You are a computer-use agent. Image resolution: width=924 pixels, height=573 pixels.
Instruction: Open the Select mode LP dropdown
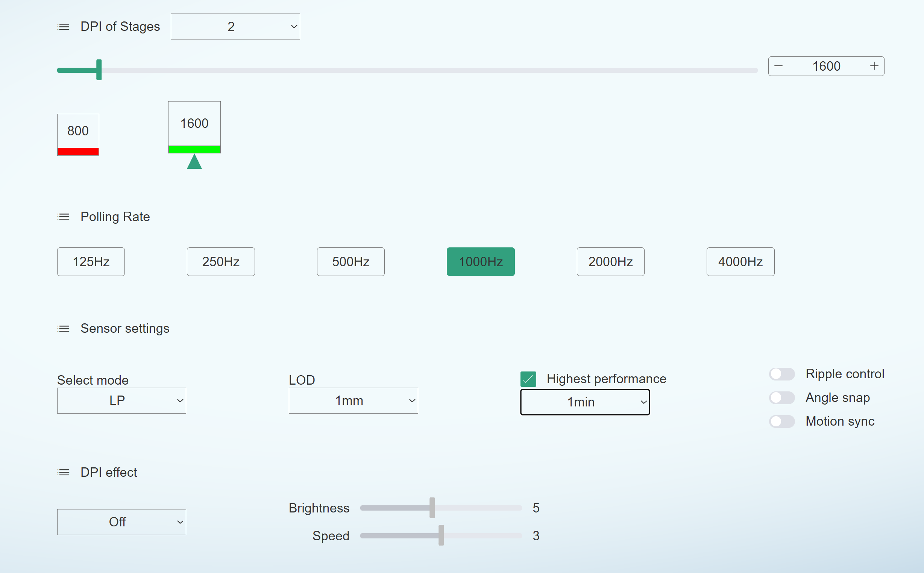tap(121, 400)
